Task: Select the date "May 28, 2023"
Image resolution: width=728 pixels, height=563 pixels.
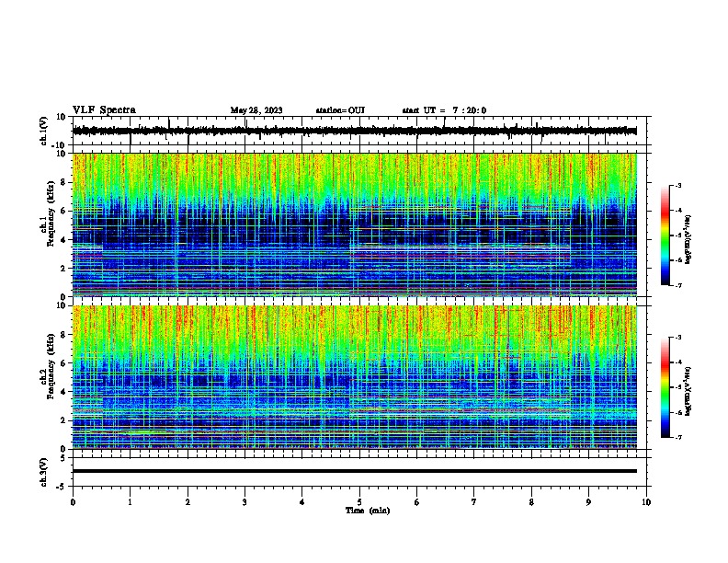Action: (256, 110)
